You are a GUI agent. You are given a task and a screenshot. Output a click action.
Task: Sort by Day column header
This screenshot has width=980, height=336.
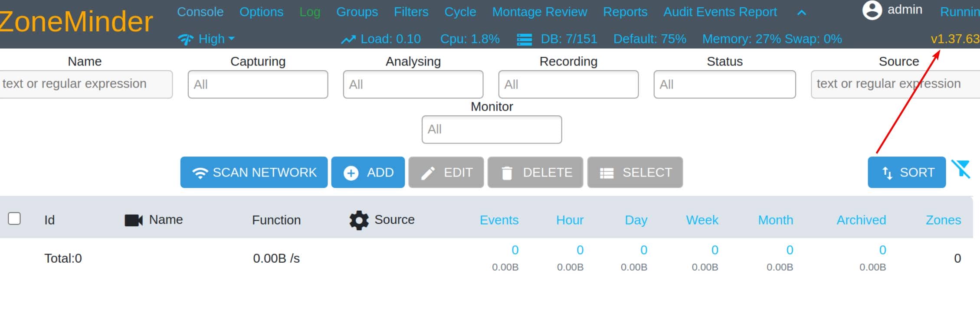click(636, 220)
